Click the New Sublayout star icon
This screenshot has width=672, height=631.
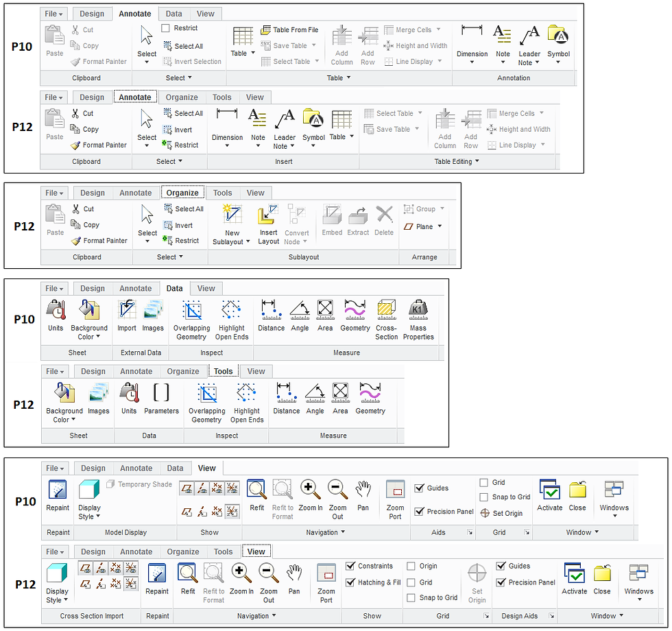[232, 214]
